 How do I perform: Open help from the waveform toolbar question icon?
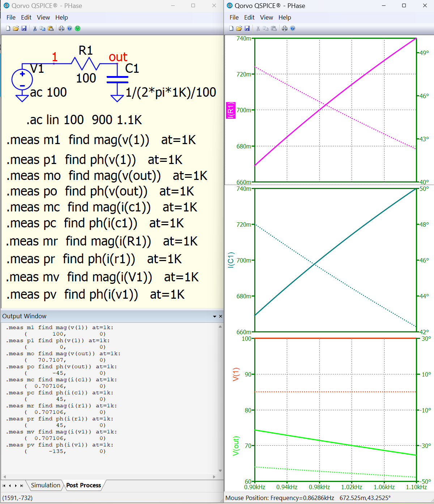coord(293,28)
